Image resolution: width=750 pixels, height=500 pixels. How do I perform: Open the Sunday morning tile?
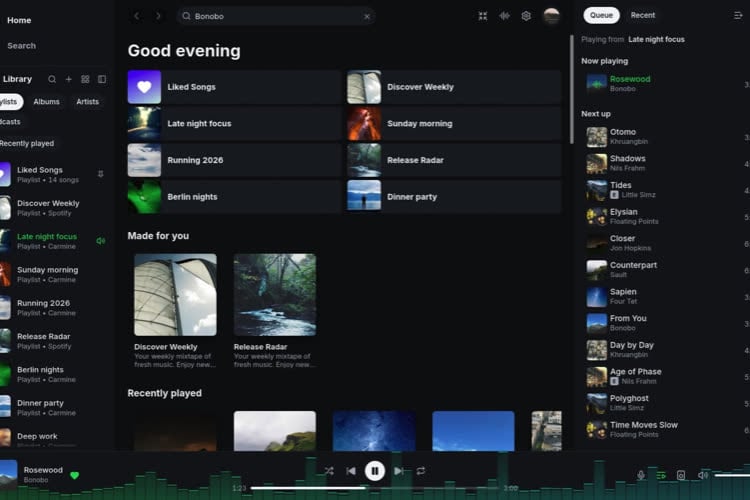pos(454,123)
